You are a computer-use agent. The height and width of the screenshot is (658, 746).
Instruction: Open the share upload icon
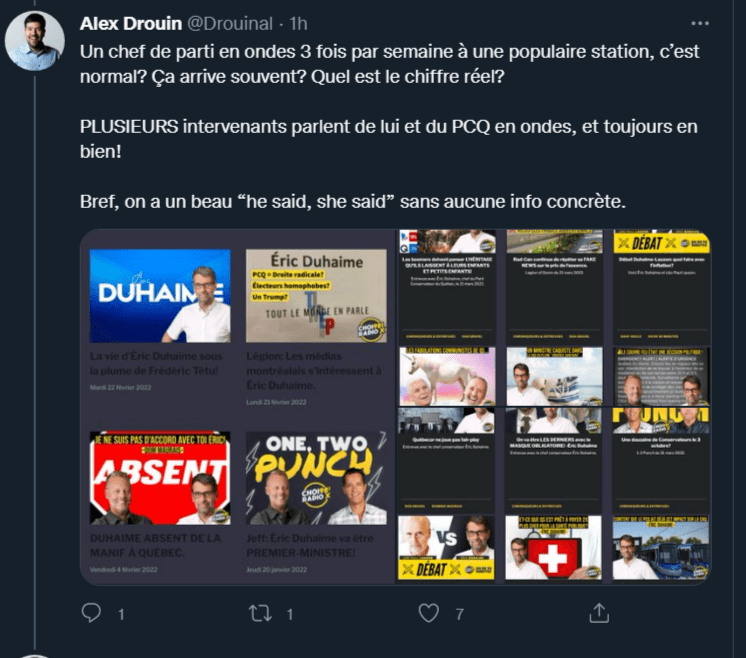click(x=599, y=613)
